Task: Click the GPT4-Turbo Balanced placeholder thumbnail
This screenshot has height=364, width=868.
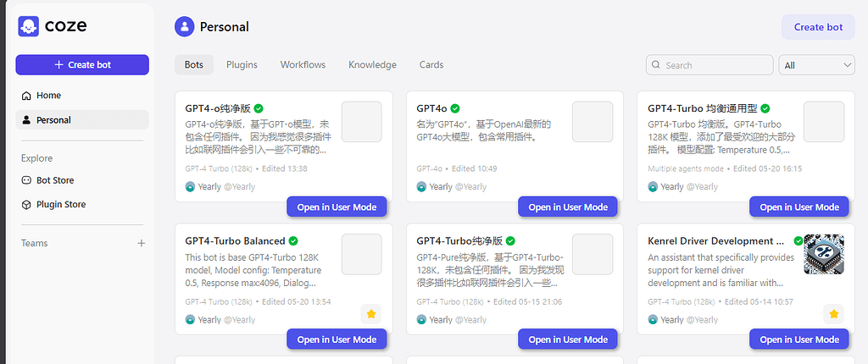Action: [361, 255]
